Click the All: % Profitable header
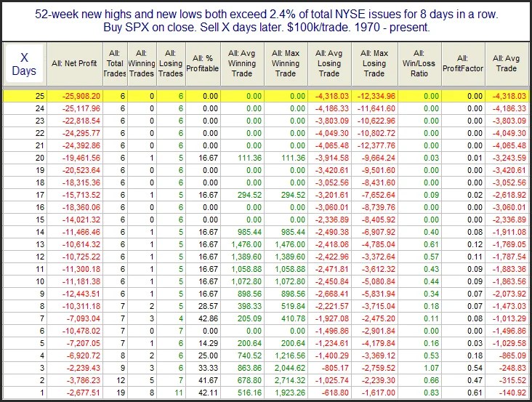 click(x=203, y=63)
